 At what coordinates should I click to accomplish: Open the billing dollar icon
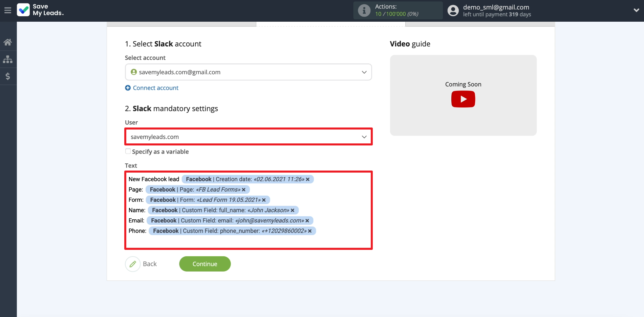[8, 76]
